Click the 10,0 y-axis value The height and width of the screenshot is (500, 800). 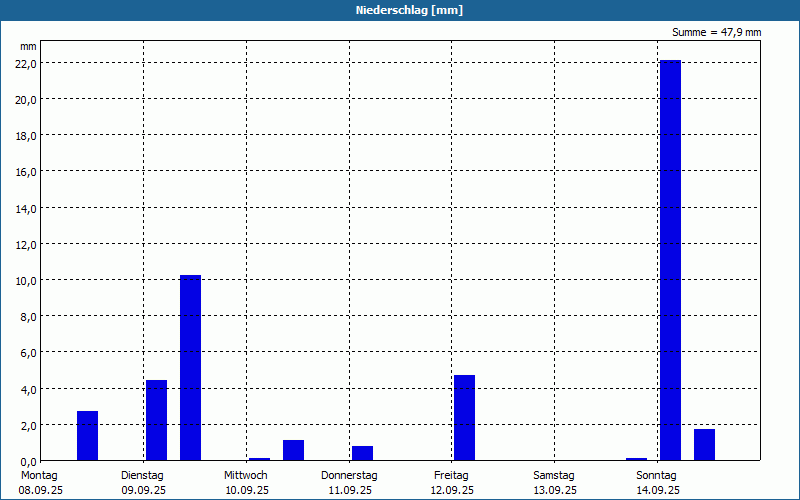[x=26, y=281]
